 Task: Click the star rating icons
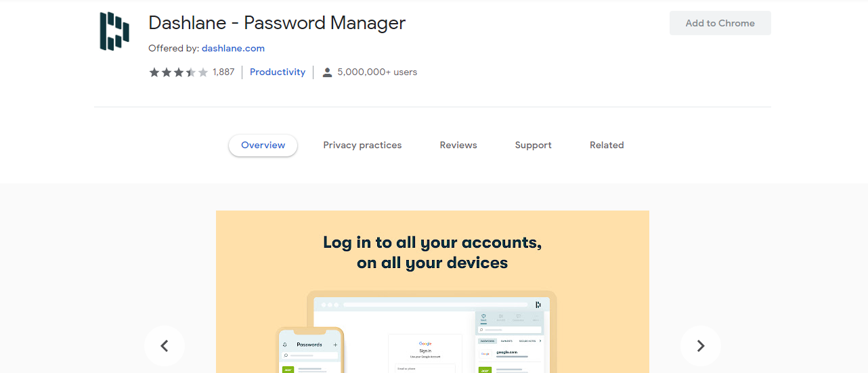(x=178, y=72)
